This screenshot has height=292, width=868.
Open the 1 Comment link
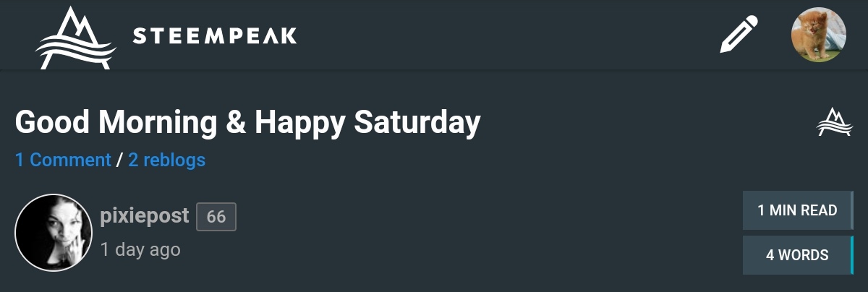(x=63, y=160)
